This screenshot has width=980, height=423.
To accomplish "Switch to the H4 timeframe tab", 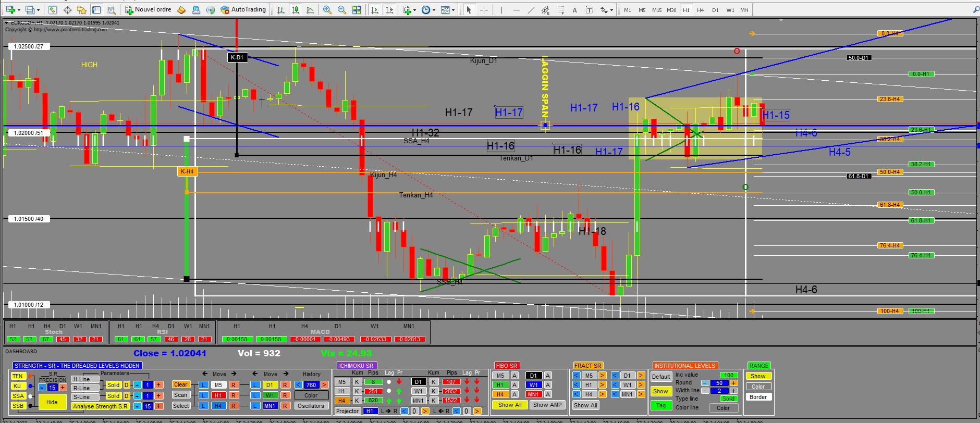I will (701, 10).
